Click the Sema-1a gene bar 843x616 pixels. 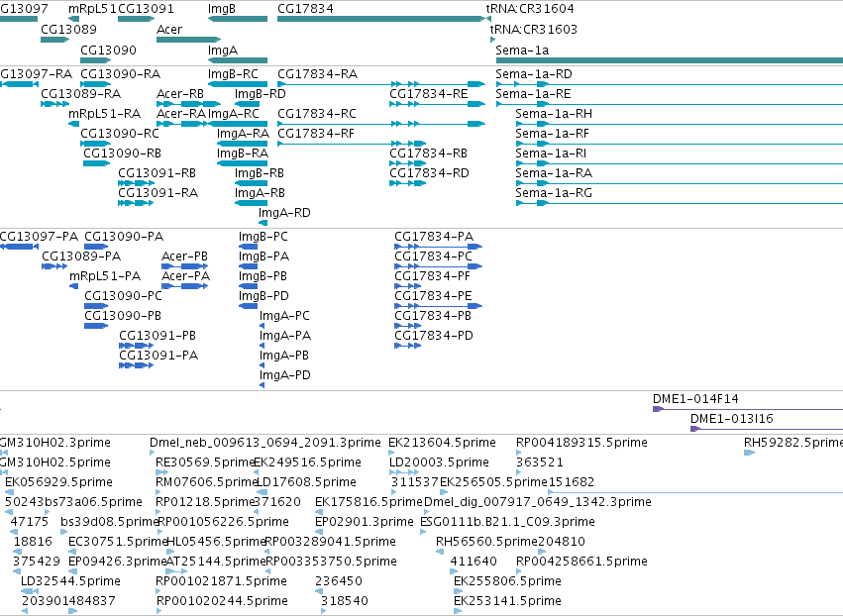tap(670, 60)
